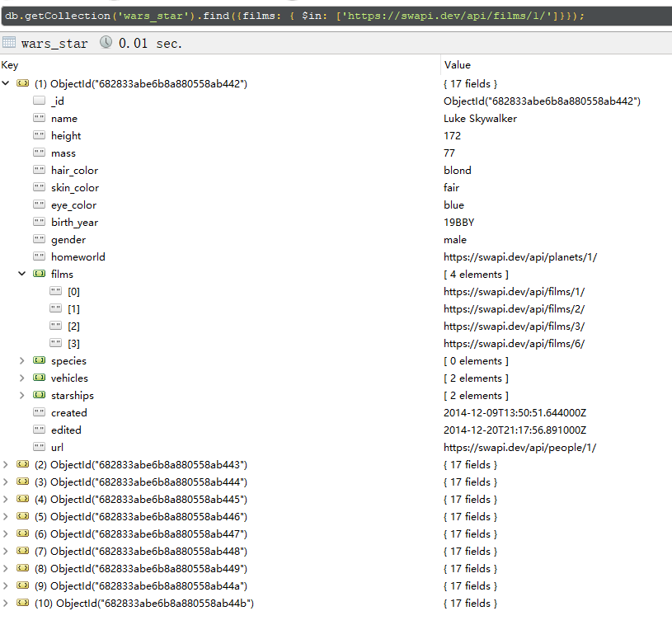This screenshot has width=672, height=625.
Task: Click the clock icon beside 0.01 sec
Action: click(x=106, y=42)
